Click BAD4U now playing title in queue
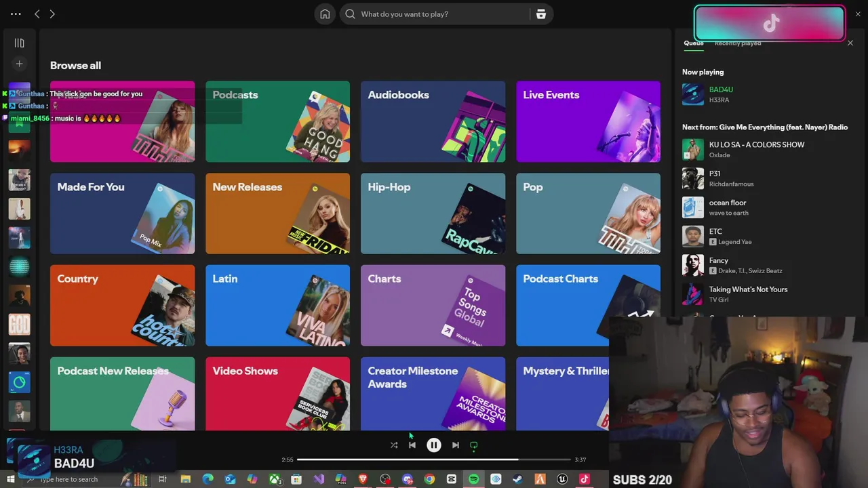The height and width of the screenshot is (488, 868). click(x=721, y=89)
